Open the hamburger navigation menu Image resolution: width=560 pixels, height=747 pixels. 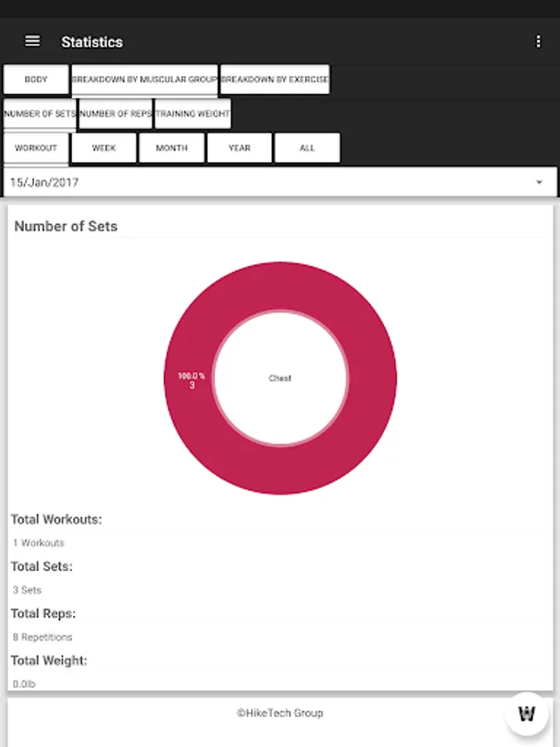click(32, 41)
